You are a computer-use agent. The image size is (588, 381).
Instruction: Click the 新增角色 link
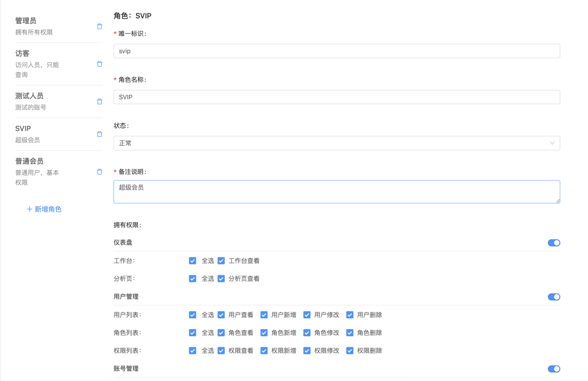48,209
